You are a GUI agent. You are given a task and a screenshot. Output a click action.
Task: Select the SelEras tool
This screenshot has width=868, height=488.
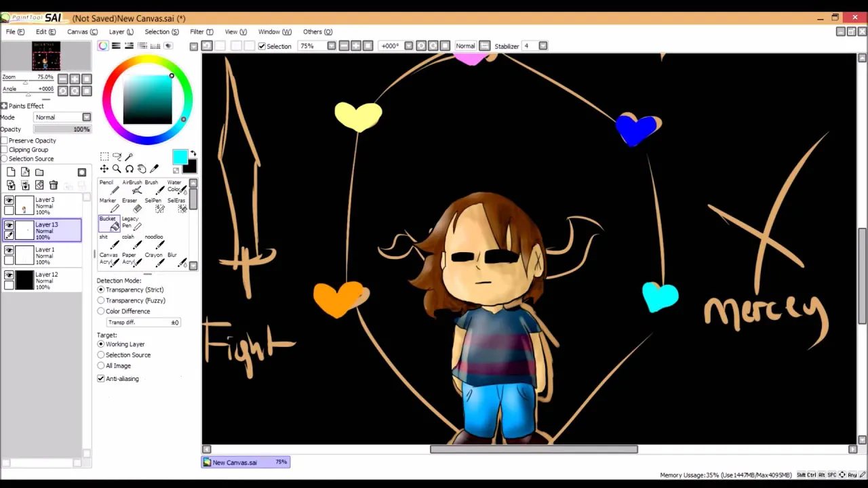point(176,205)
